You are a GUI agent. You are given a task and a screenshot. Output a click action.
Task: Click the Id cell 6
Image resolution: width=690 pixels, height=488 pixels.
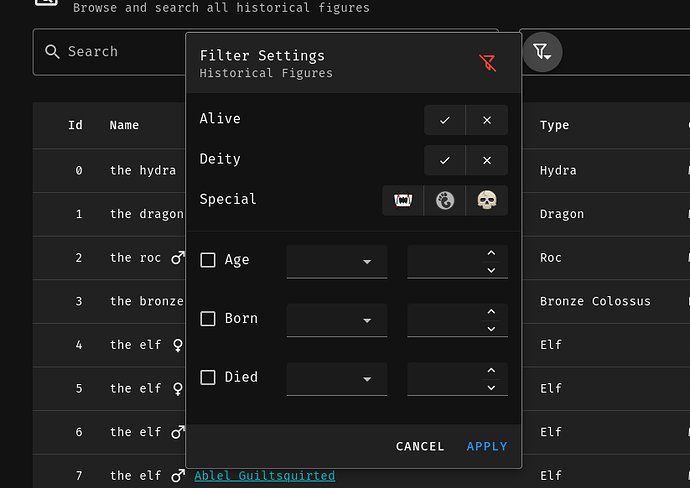click(x=79, y=432)
